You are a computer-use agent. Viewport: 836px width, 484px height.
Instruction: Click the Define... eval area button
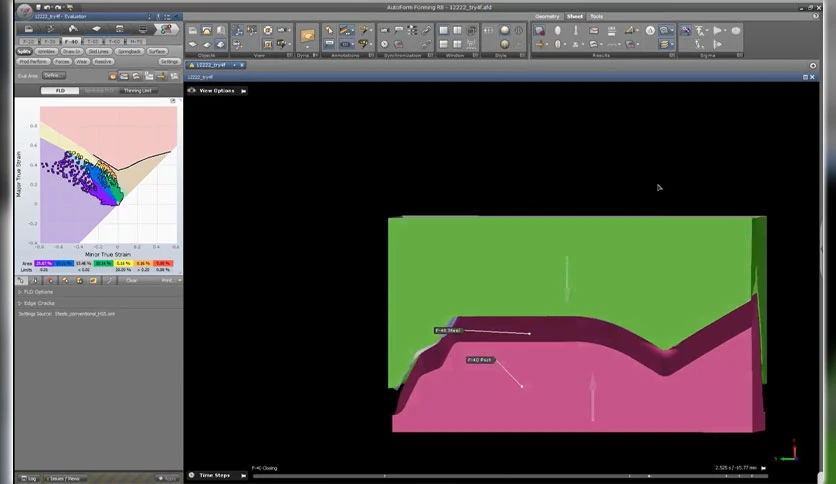[53, 76]
